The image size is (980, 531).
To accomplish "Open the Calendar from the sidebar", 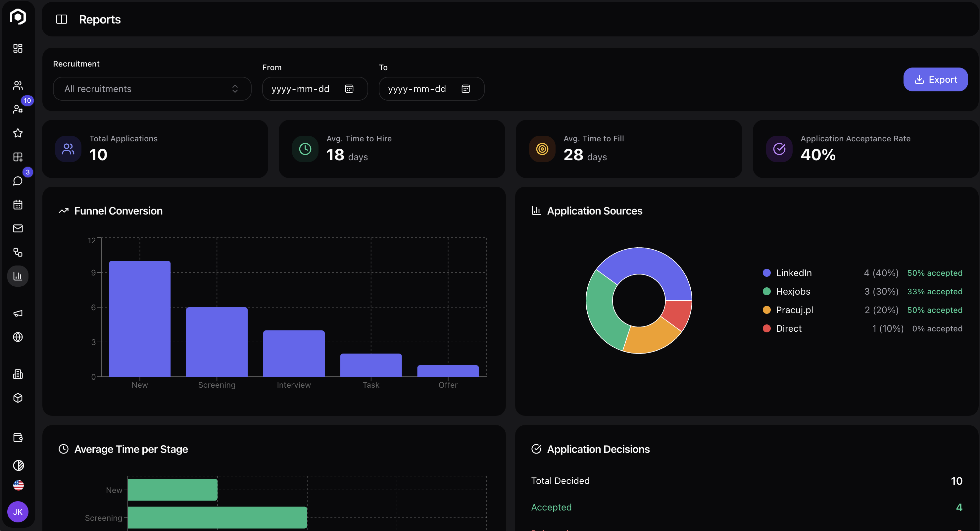I will [18, 204].
